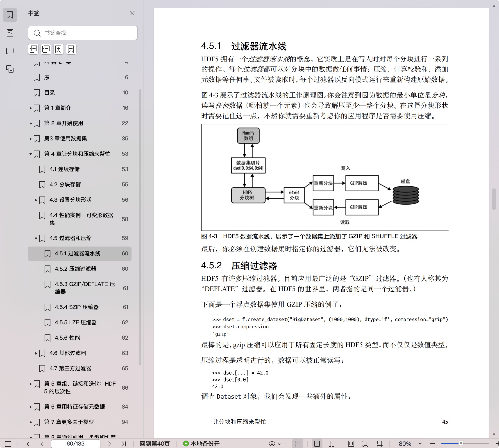Click the bookmark panel scrollbar
Viewport: 499px width, 448px height.
click(x=140, y=227)
